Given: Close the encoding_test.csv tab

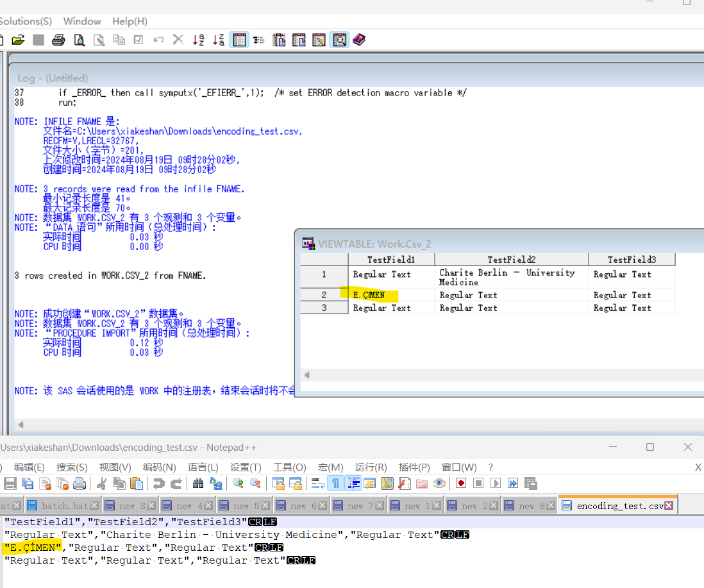Looking at the screenshot, I should pyautogui.click(x=669, y=506).
